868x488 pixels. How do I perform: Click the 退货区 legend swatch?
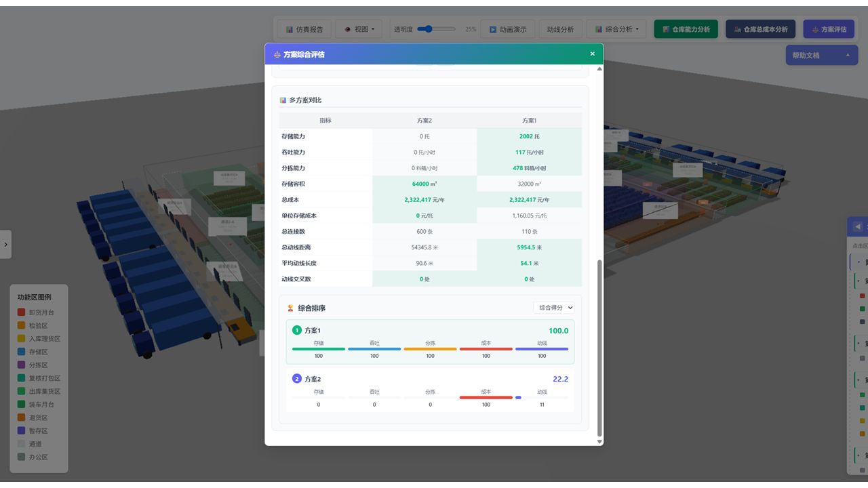coord(21,418)
